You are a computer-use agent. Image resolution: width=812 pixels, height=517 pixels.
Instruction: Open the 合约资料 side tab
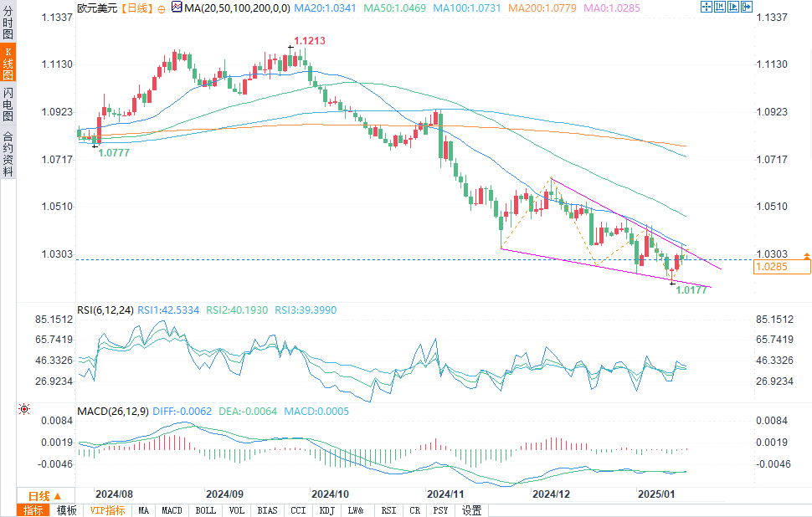coord(8,154)
